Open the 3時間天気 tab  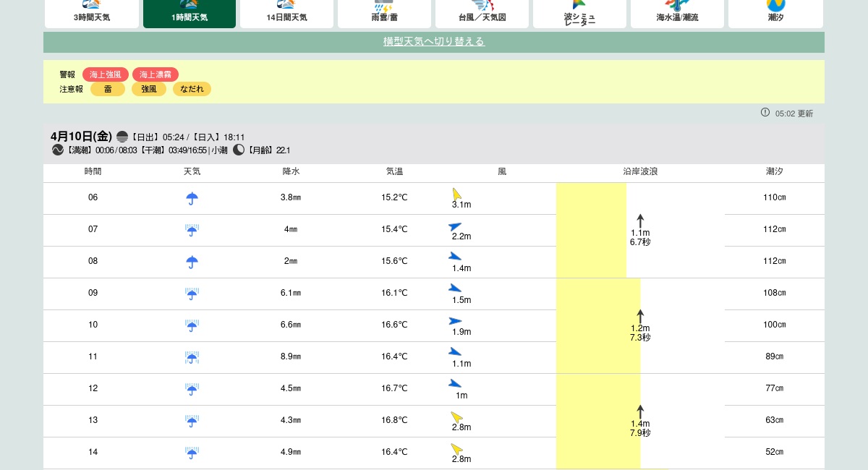[92, 14]
